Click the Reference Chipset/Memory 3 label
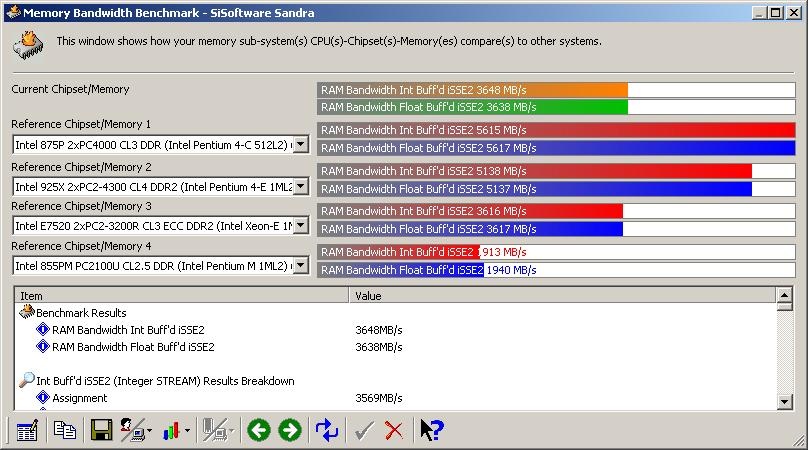 click(x=81, y=206)
